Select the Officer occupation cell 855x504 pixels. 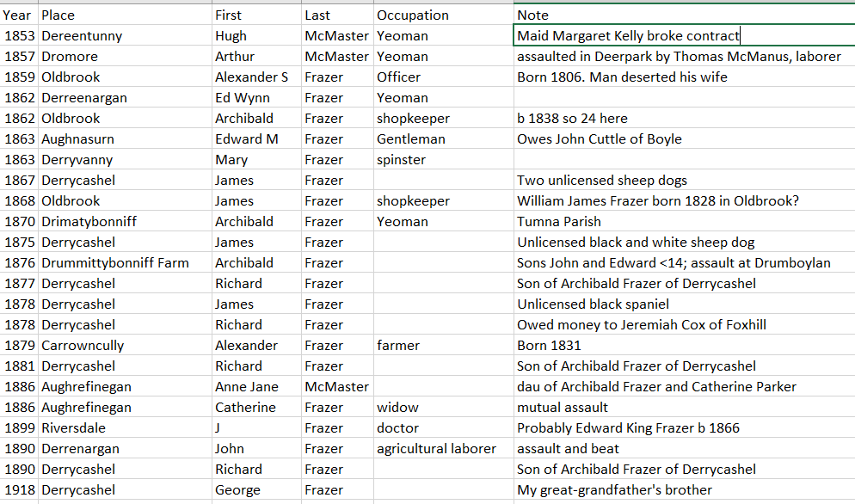click(398, 77)
